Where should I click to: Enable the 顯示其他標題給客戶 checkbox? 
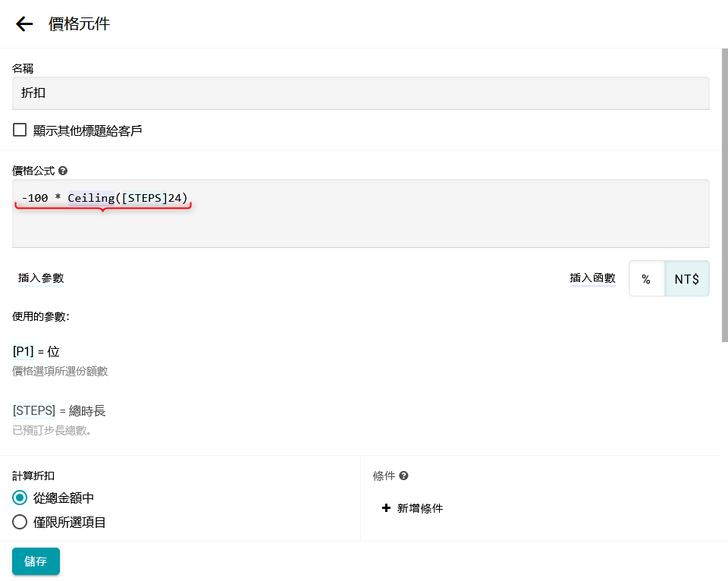point(20,130)
